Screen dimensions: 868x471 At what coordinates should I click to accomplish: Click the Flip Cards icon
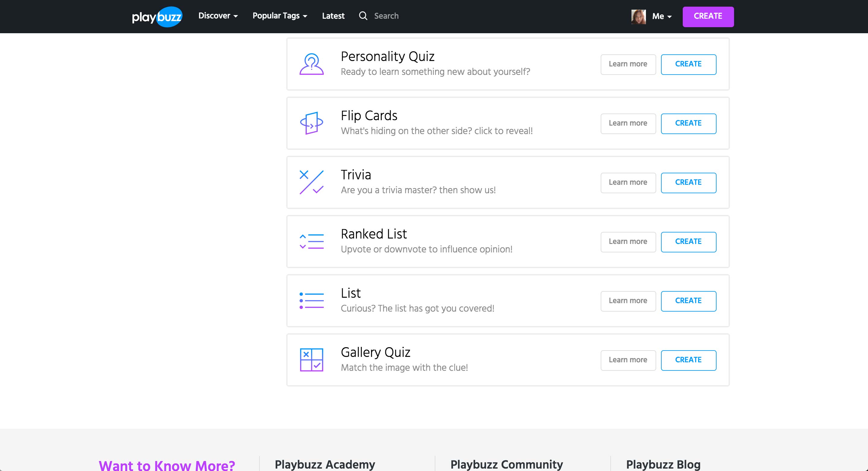point(311,123)
